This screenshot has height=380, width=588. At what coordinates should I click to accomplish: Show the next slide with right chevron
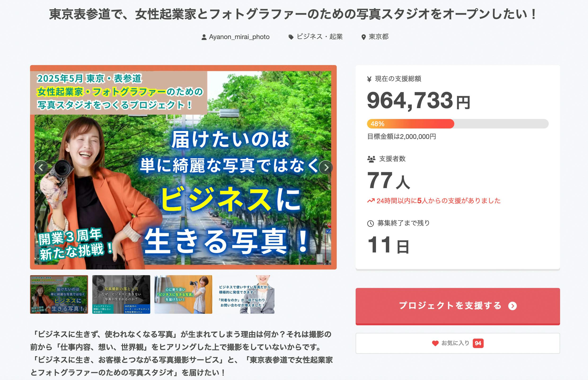326,168
